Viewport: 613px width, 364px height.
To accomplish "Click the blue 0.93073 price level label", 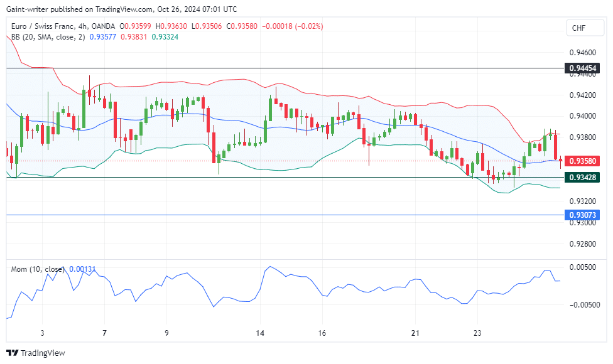I will pyautogui.click(x=582, y=215).
